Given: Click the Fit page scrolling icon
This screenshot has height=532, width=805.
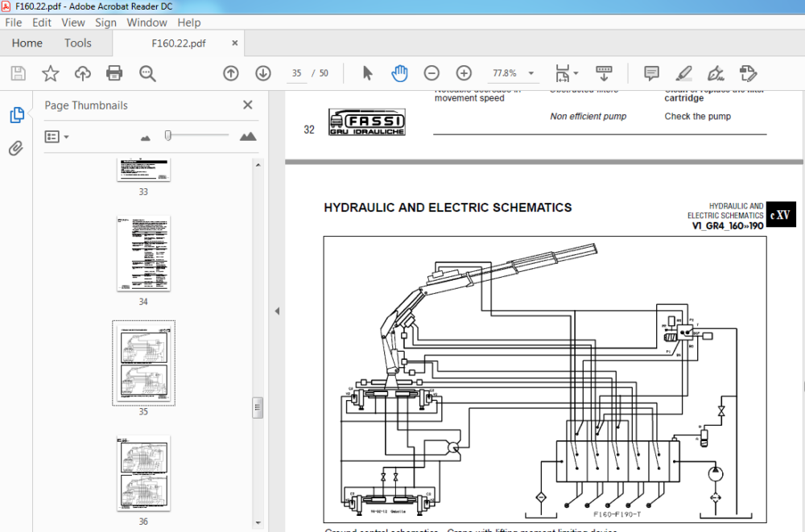Looking at the screenshot, I should click(x=563, y=73).
